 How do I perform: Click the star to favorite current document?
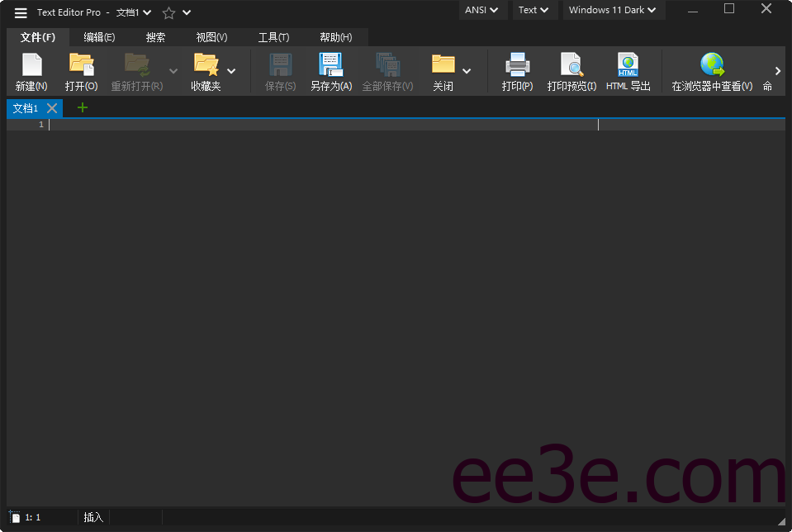point(168,12)
